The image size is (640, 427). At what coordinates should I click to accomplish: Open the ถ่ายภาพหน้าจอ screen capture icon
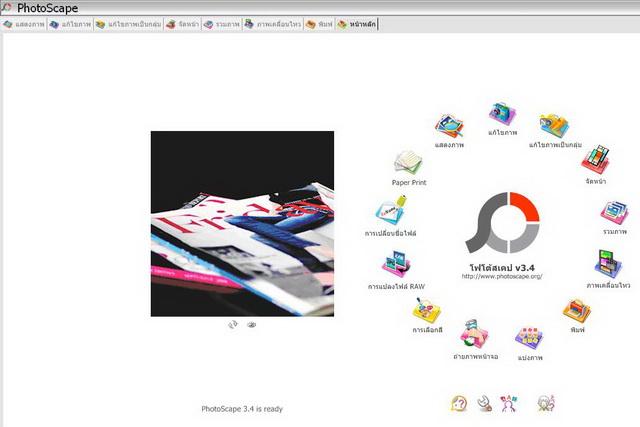tap(475, 335)
